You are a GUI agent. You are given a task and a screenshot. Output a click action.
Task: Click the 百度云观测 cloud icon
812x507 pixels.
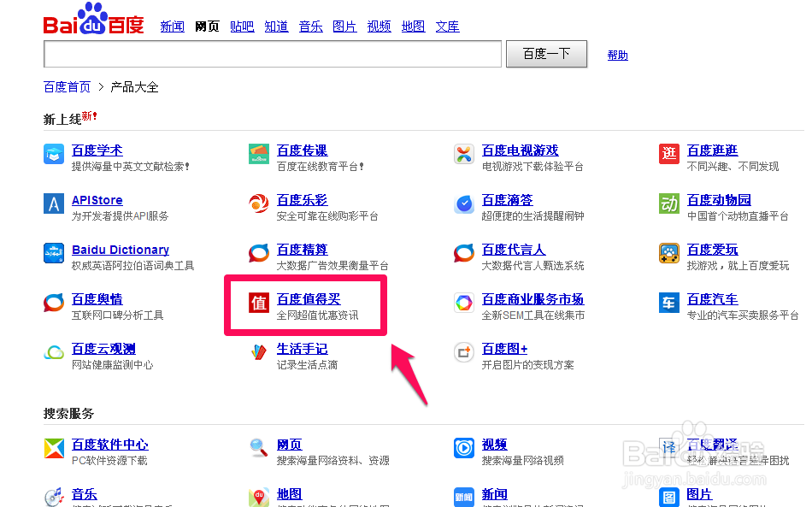click(x=54, y=352)
